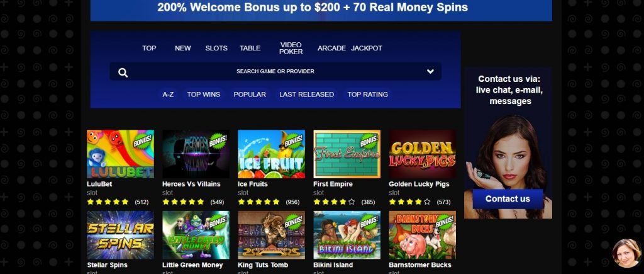
Task: Expand the search provider dropdown chevron
Action: click(x=430, y=72)
